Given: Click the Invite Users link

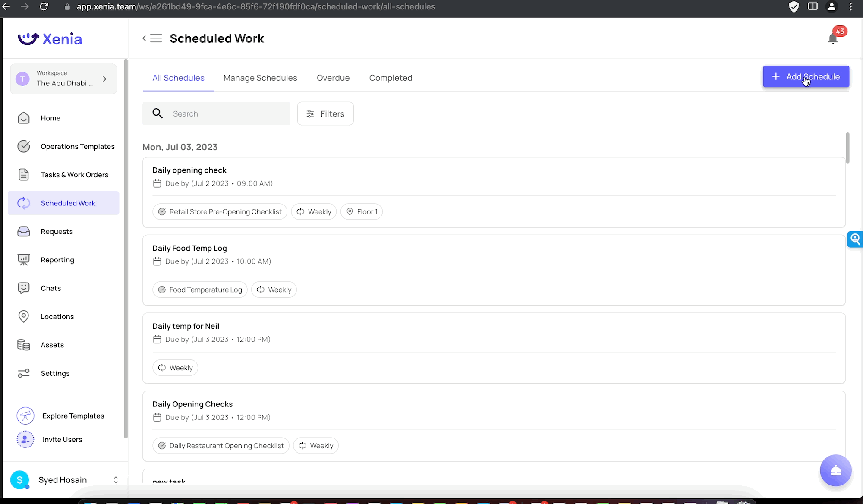Looking at the screenshot, I should pyautogui.click(x=62, y=440).
